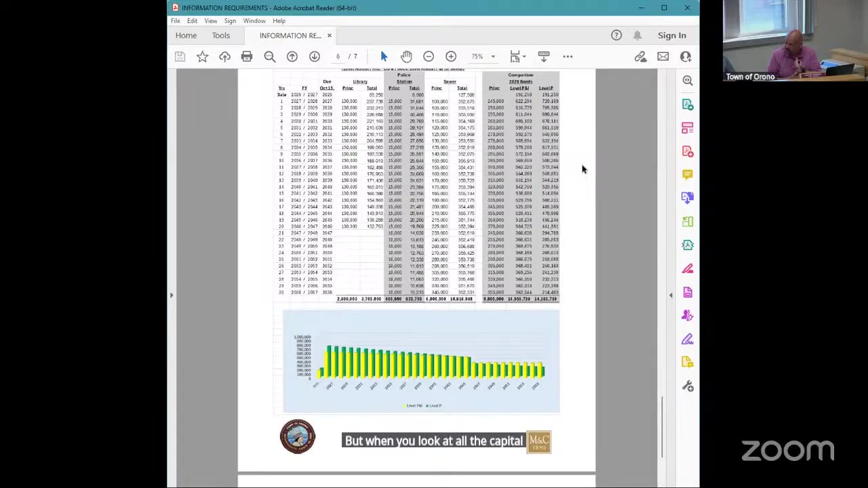The width and height of the screenshot is (868, 488).
Task: Open the Comment tool
Action: (688, 175)
